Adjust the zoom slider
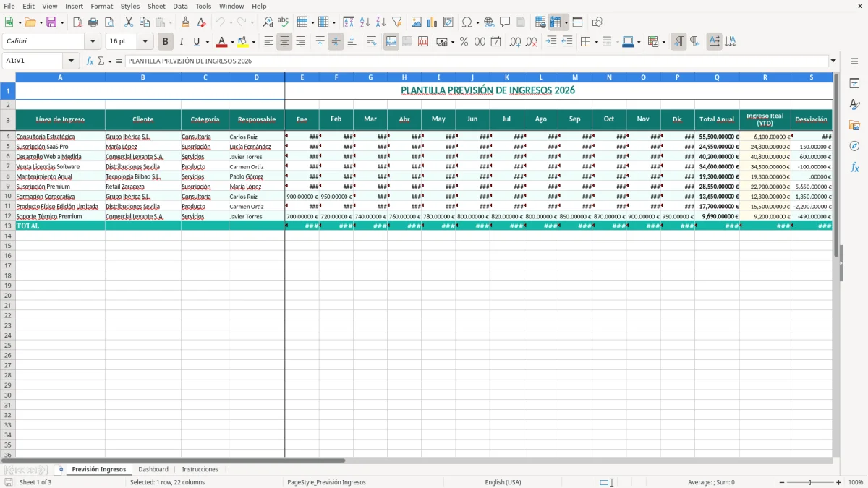The width and height of the screenshot is (868, 488). (809, 482)
